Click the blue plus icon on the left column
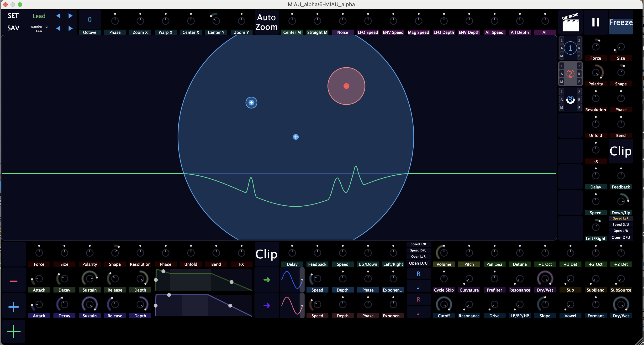644x345 pixels. tap(14, 307)
